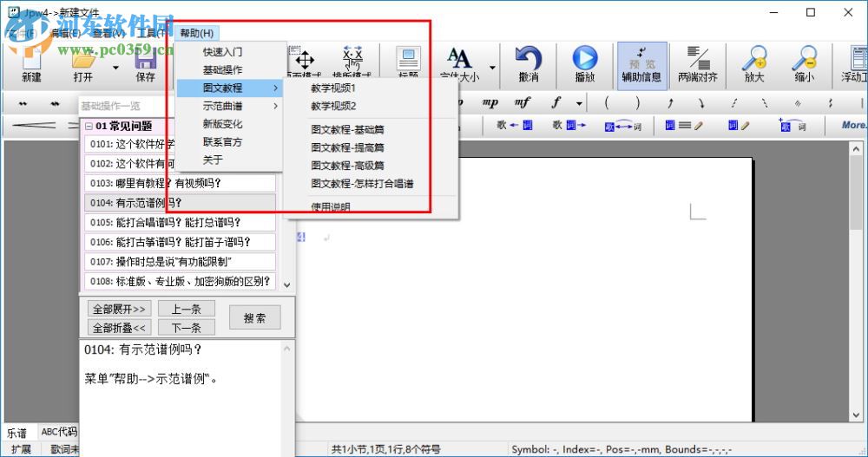This screenshot has width=868, height=457.
Task: Open dynamics dropdown arrow after f
Action: click(579, 103)
